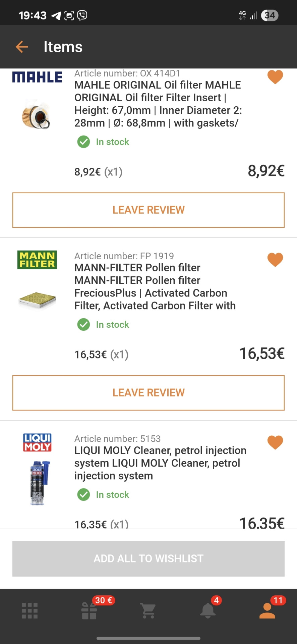The image size is (297, 644).
Task: Tap the orange back arrow
Action: pos(22,47)
